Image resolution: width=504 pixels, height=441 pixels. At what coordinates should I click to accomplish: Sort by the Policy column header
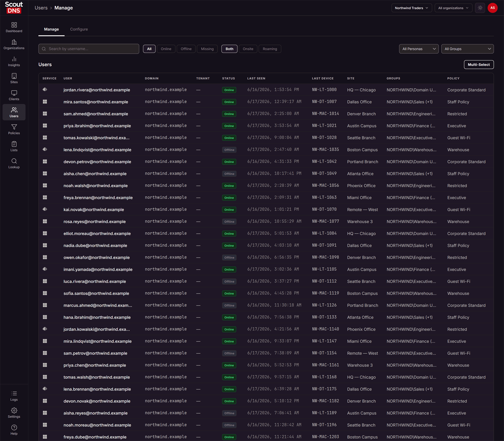pyautogui.click(x=453, y=78)
